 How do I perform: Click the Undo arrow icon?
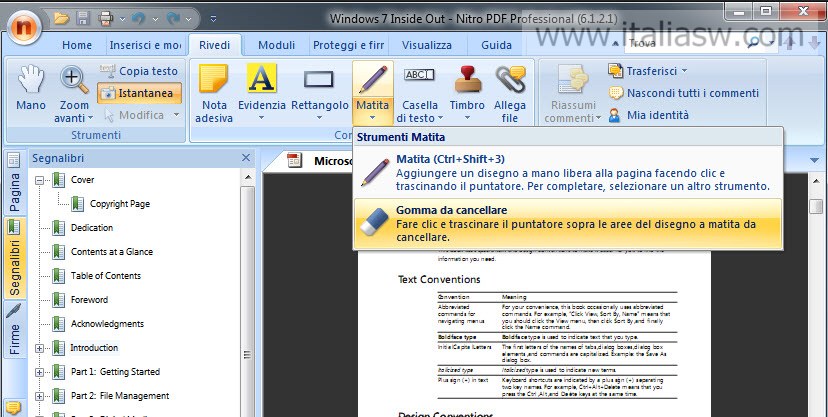[139, 19]
